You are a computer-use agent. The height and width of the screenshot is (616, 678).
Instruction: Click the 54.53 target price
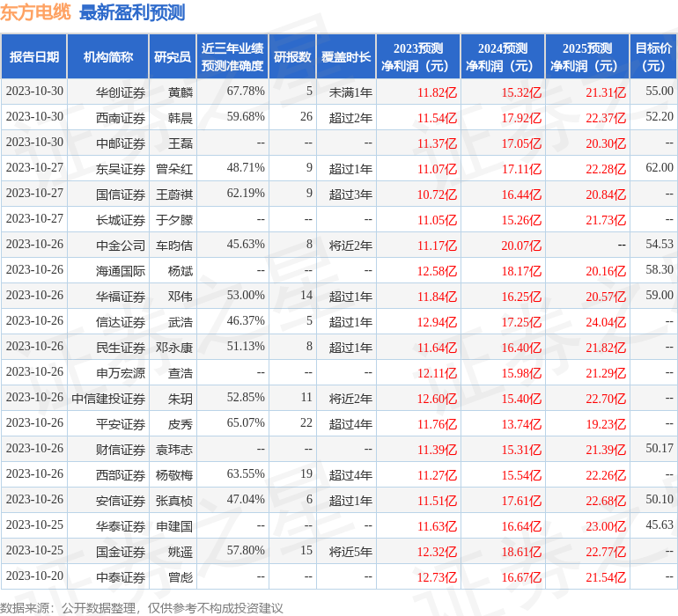(660, 244)
